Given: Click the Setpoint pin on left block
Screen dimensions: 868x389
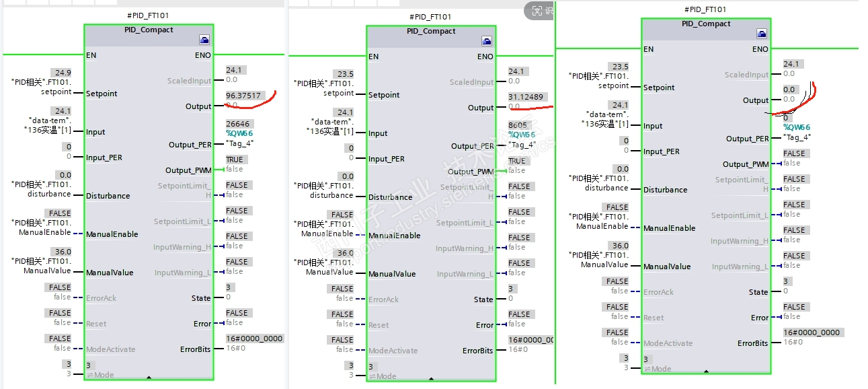Looking at the screenshot, I should point(102,94).
